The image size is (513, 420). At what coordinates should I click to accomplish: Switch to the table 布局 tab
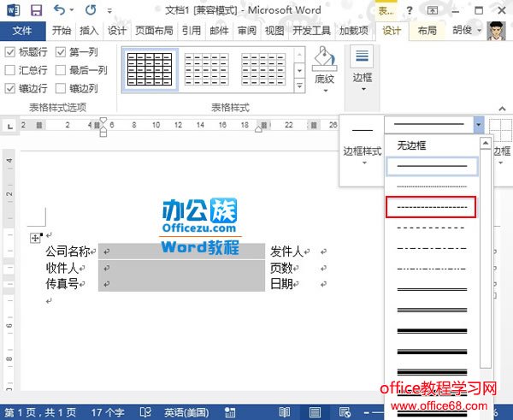pos(427,31)
